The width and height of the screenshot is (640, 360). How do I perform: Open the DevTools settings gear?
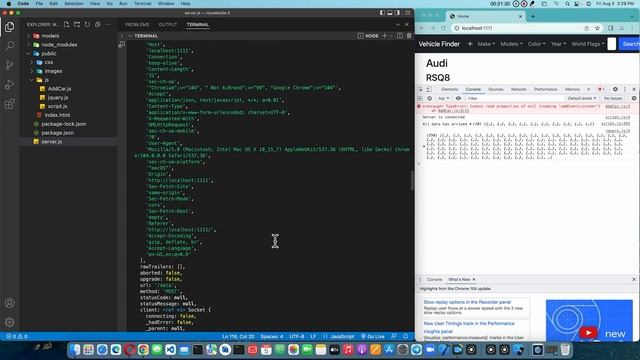pyautogui.click(x=615, y=89)
